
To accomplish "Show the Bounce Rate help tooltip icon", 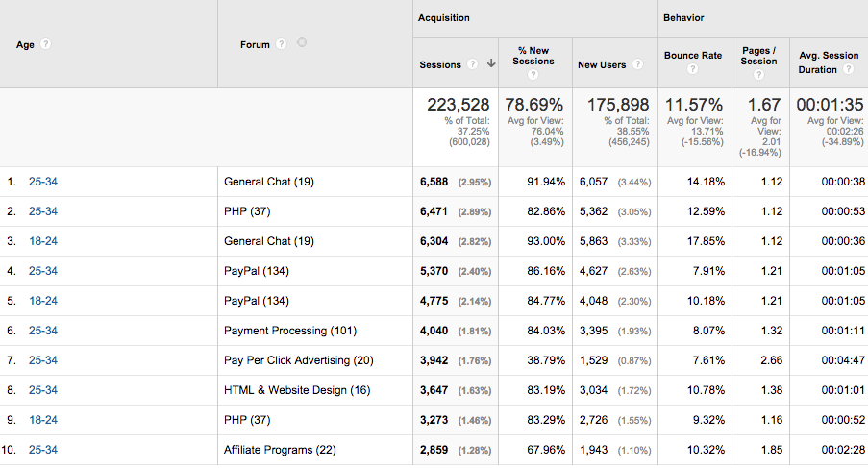I will 692,70.
